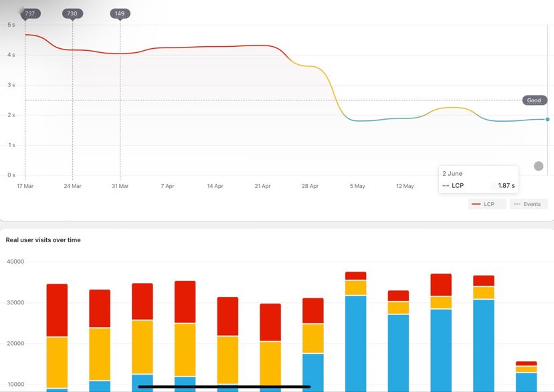Image resolution: width=554 pixels, height=392 pixels.
Task: Click the black horizontal slider bar below the bars
Action: (x=224, y=387)
